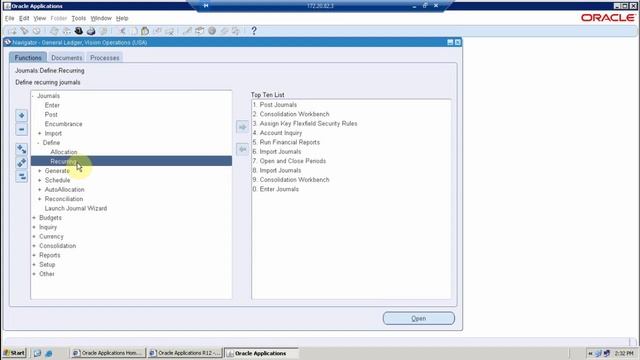Click the Window Help question mark icon
640x360 pixels.
254,31
